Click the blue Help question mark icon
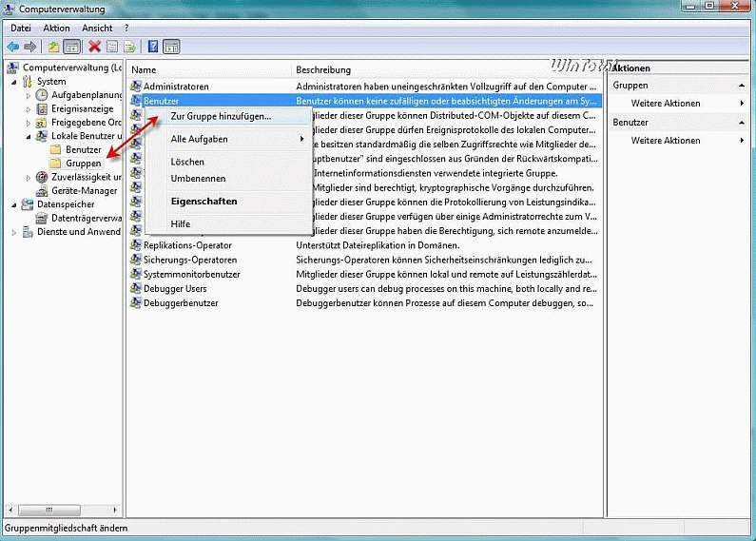Viewport: 756px width, 541px height. click(x=153, y=47)
